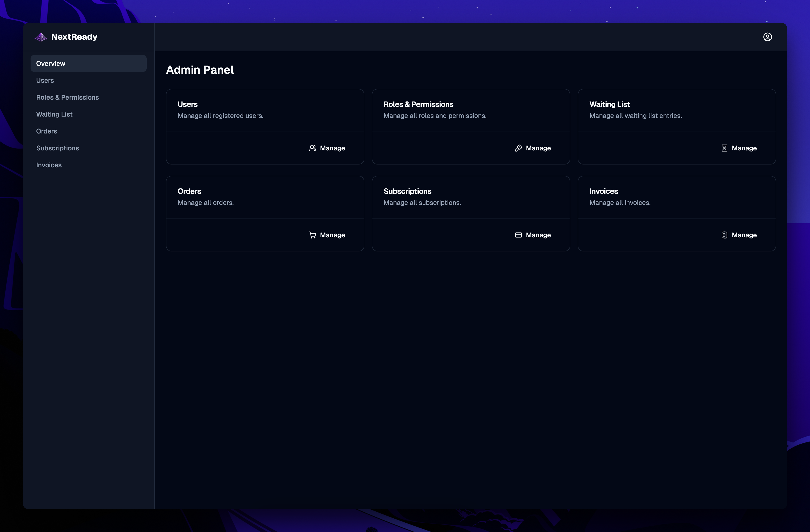The width and height of the screenshot is (810, 532).
Task: Click 'Manage all registered users.' text
Action: coord(220,116)
